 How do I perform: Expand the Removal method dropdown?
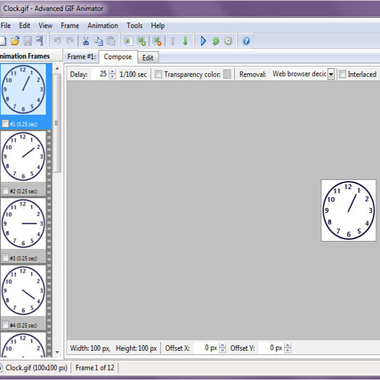(331, 74)
